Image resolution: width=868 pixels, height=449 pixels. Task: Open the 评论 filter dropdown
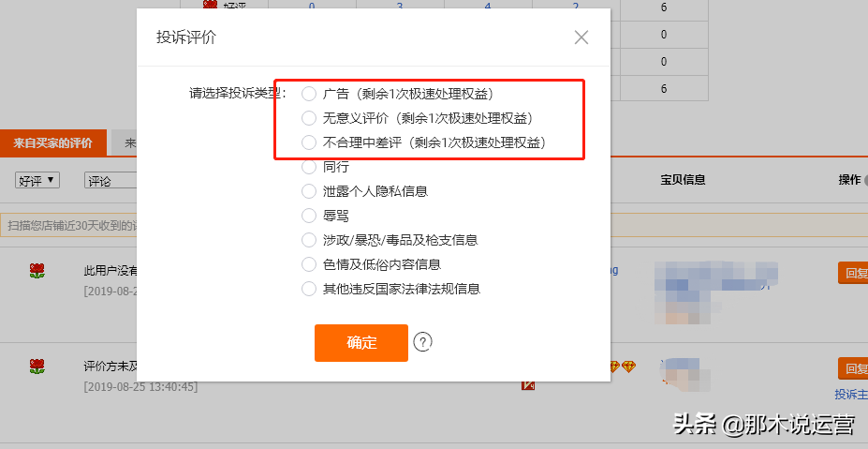pyautogui.click(x=110, y=181)
